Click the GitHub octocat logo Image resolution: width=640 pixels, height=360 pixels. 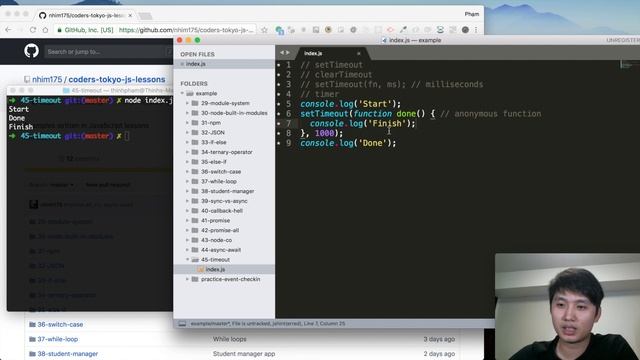click(31, 51)
